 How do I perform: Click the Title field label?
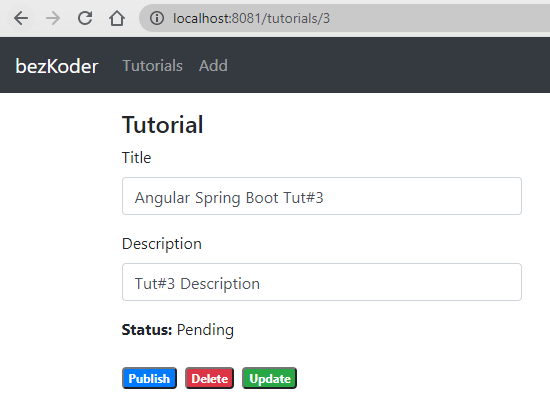coord(136,157)
